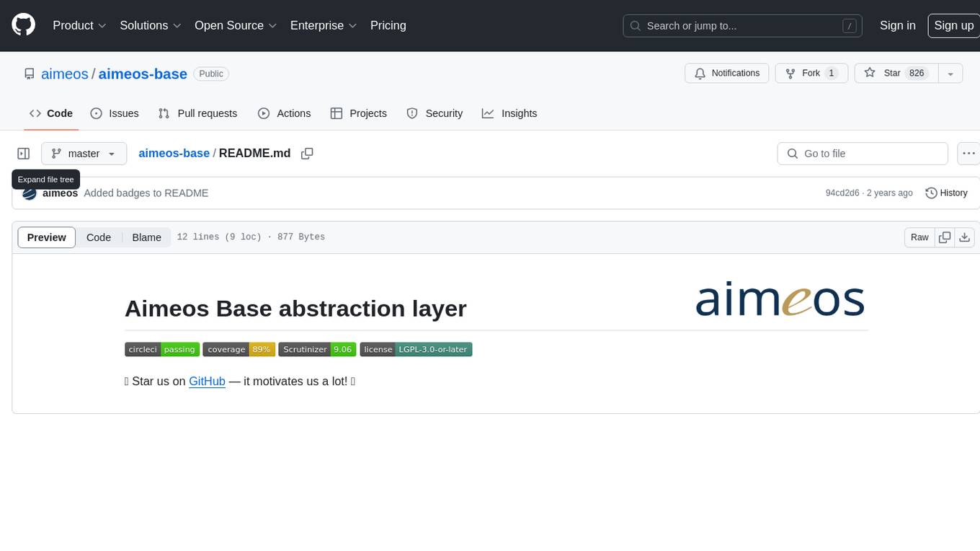Open the license LGPL-3.0-or-later badge
This screenshot has width=980, height=551.
point(416,349)
